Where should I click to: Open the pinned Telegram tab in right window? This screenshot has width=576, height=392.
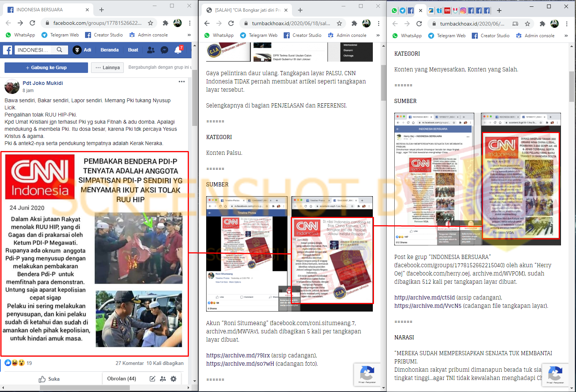click(403, 11)
